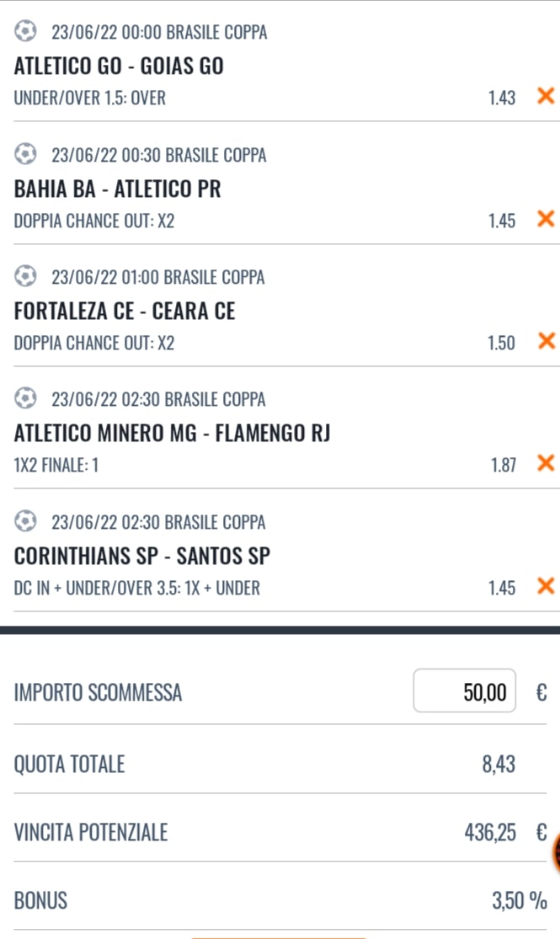Click soccer ball icon for Fortaleza CE match

26,277
